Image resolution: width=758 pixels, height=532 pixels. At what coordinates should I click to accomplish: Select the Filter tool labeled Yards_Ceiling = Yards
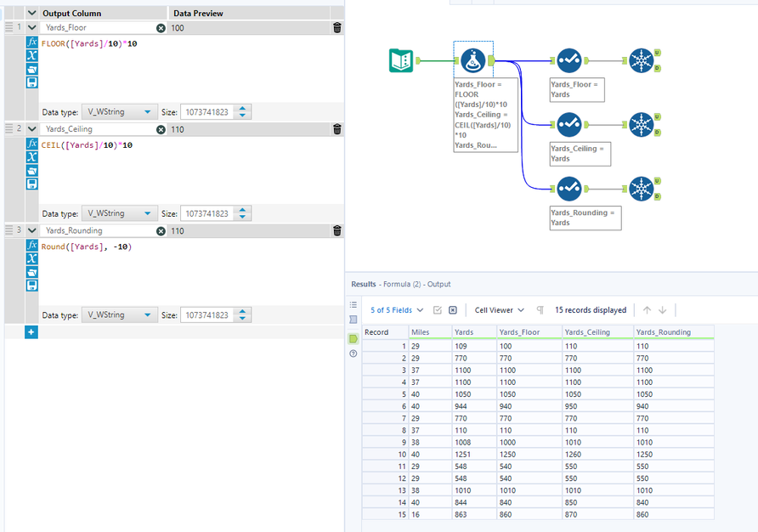[569, 125]
